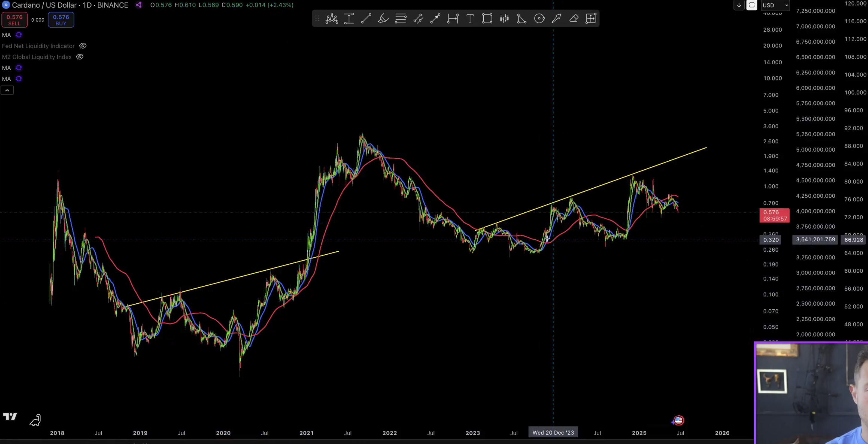Click the TradingView logo
This screenshot has height=444, width=868.
(10, 417)
